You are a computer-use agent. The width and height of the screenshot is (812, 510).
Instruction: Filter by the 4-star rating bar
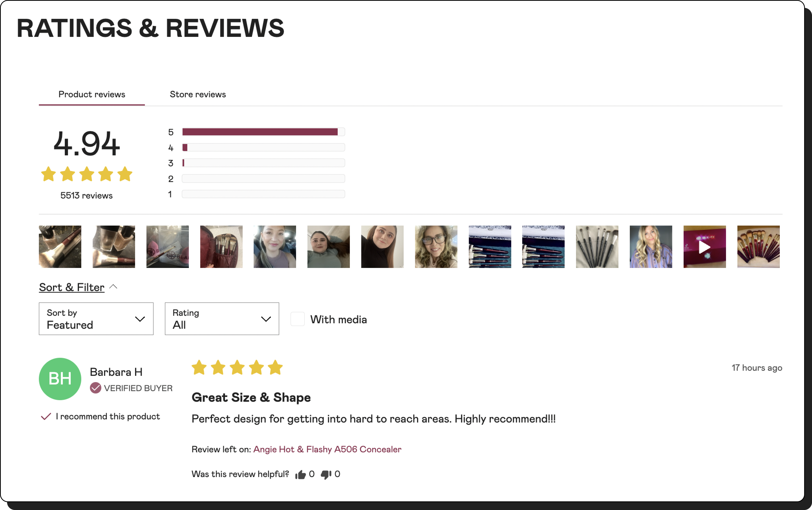tap(263, 147)
